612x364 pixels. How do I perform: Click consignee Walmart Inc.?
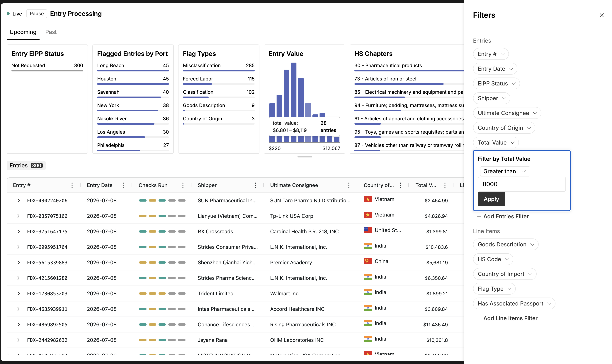tap(285, 293)
